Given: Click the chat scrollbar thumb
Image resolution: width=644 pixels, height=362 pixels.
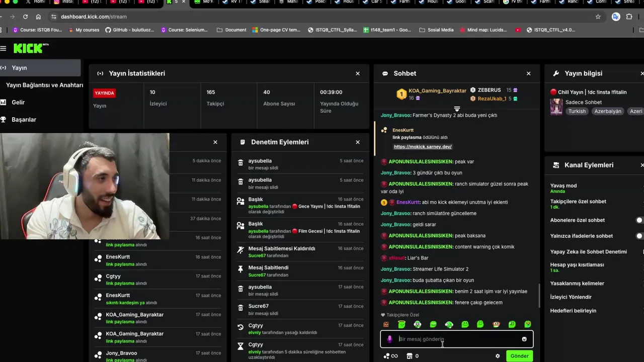Looking at the screenshot, I should point(539,296).
